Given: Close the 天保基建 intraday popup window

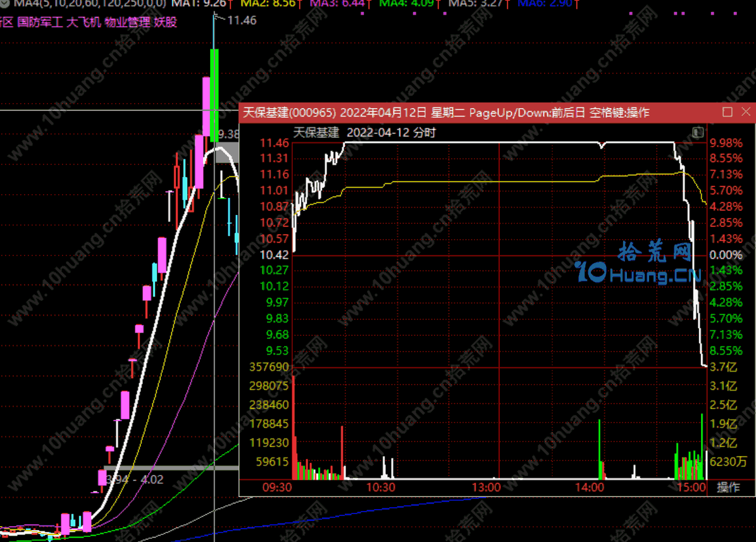Looking at the screenshot, I should pyautogui.click(x=746, y=112).
